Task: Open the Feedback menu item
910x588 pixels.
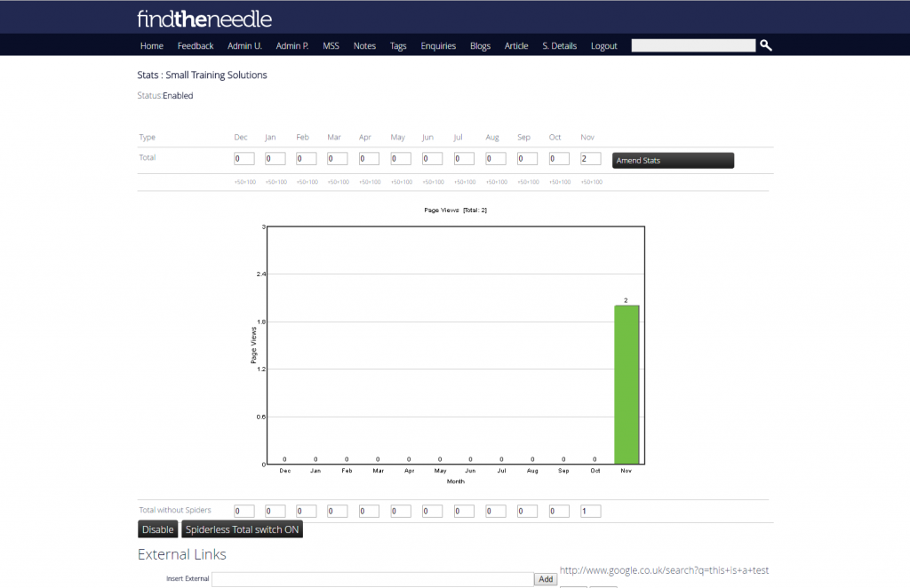Action: coord(196,46)
